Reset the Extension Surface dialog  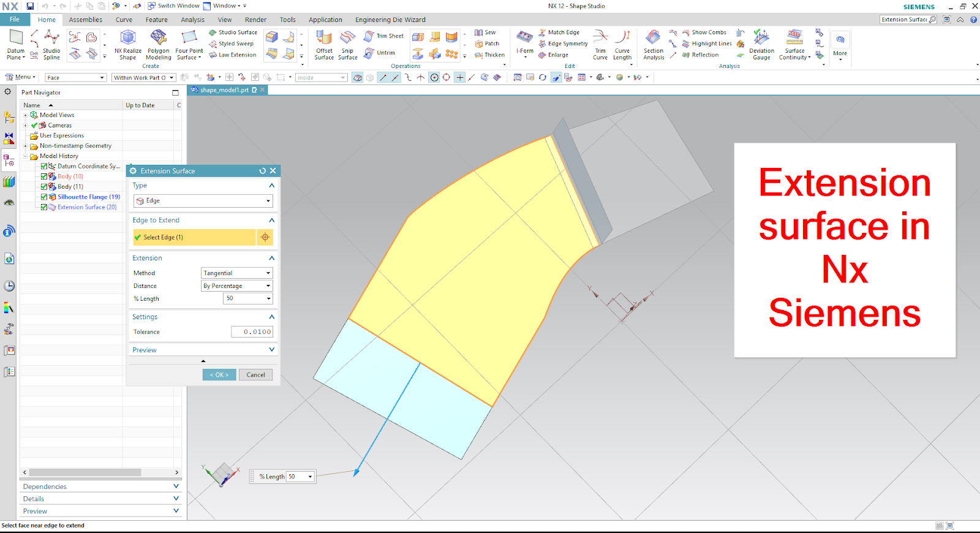tap(262, 171)
